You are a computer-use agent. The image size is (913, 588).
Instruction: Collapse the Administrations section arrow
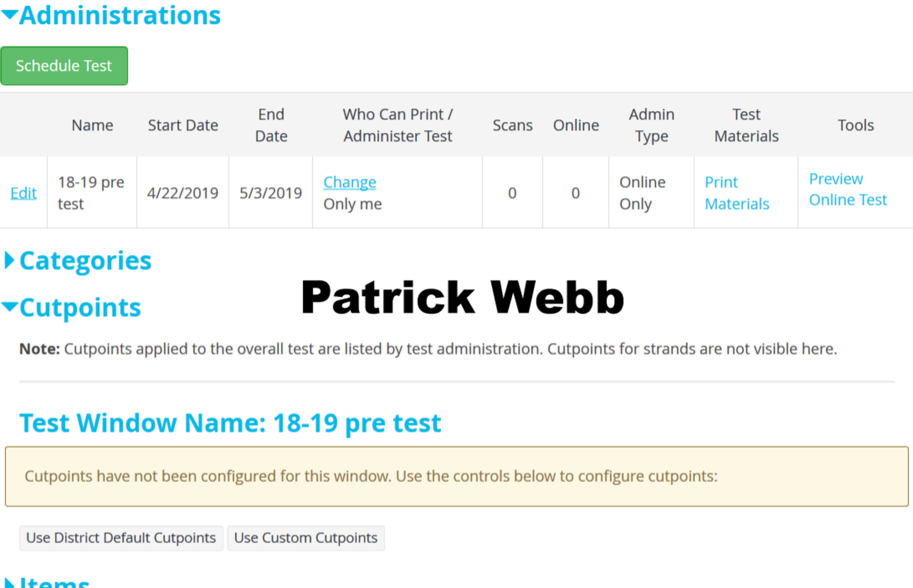9,15
